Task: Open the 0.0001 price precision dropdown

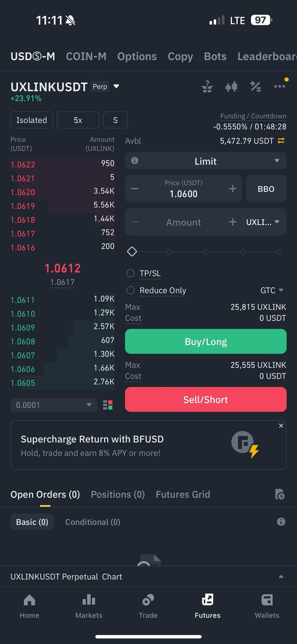Action: click(x=54, y=405)
